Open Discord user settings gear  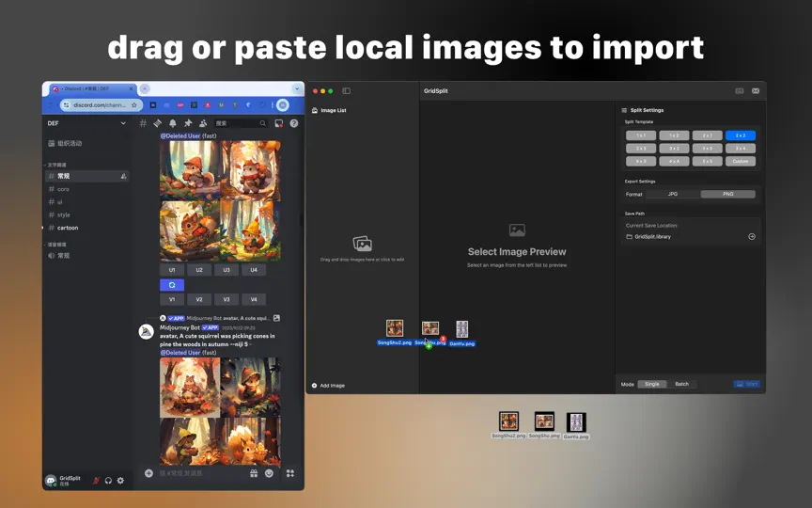coord(120,481)
